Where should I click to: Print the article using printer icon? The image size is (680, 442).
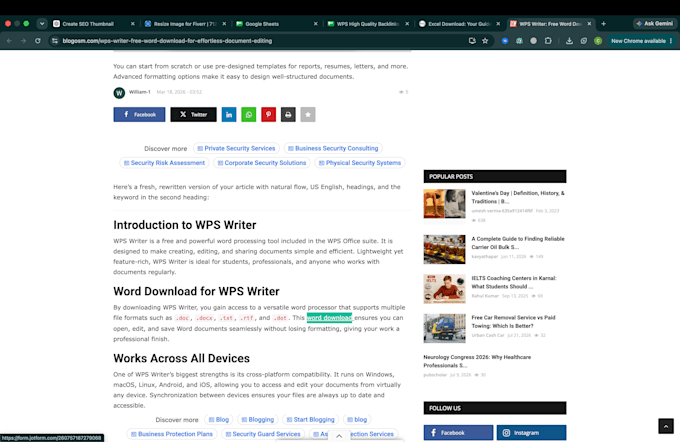[288, 115]
